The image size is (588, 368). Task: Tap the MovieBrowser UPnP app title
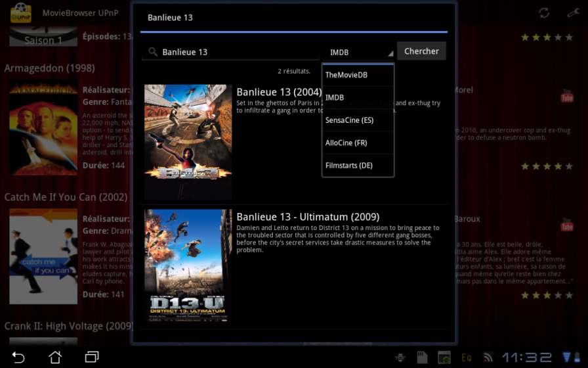point(80,12)
